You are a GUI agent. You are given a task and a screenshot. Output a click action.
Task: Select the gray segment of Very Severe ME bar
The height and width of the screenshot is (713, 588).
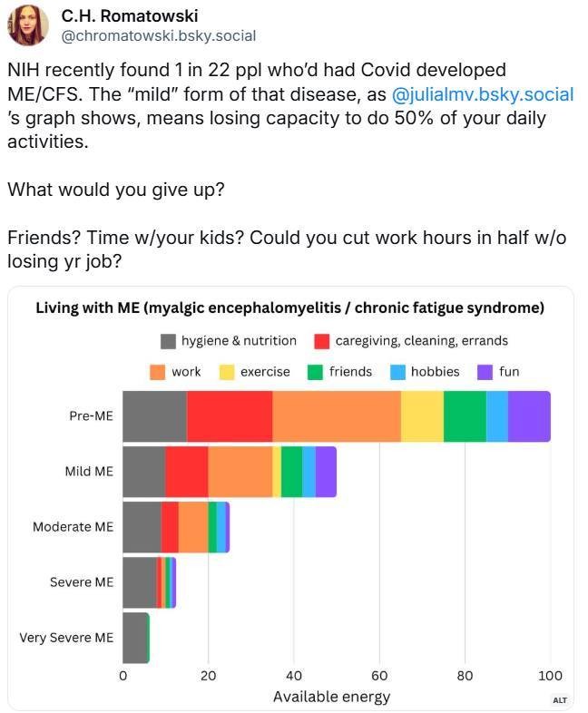click(134, 638)
